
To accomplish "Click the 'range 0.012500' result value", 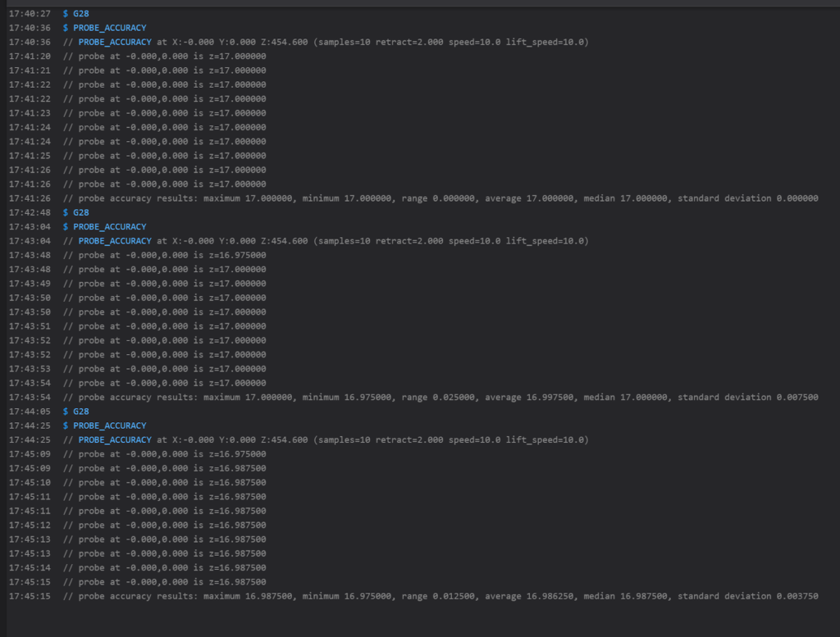I will point(438,596).
